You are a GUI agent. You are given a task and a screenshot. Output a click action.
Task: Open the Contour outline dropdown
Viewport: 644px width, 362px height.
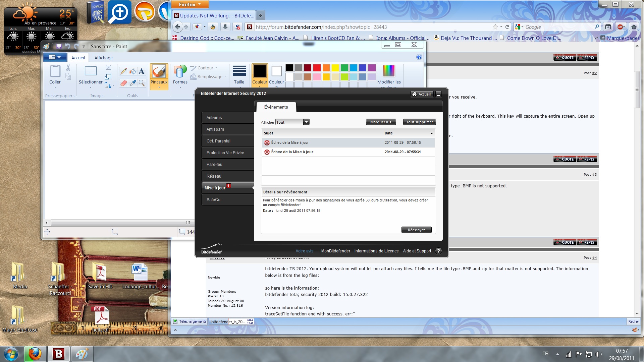(204, 68)
